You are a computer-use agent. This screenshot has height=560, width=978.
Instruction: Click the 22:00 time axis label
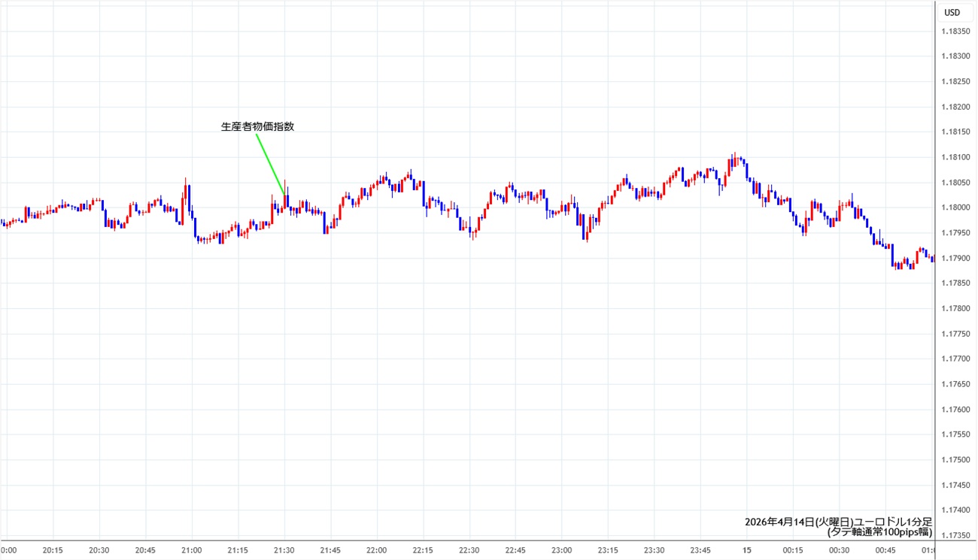(x=376, y=550)
